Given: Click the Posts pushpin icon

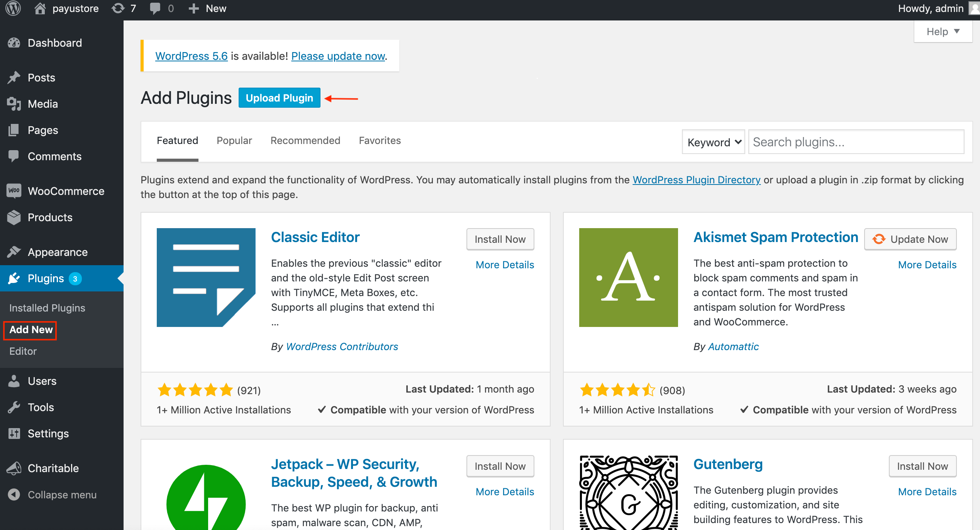Looking at the screenshot, I should (14, 78).
